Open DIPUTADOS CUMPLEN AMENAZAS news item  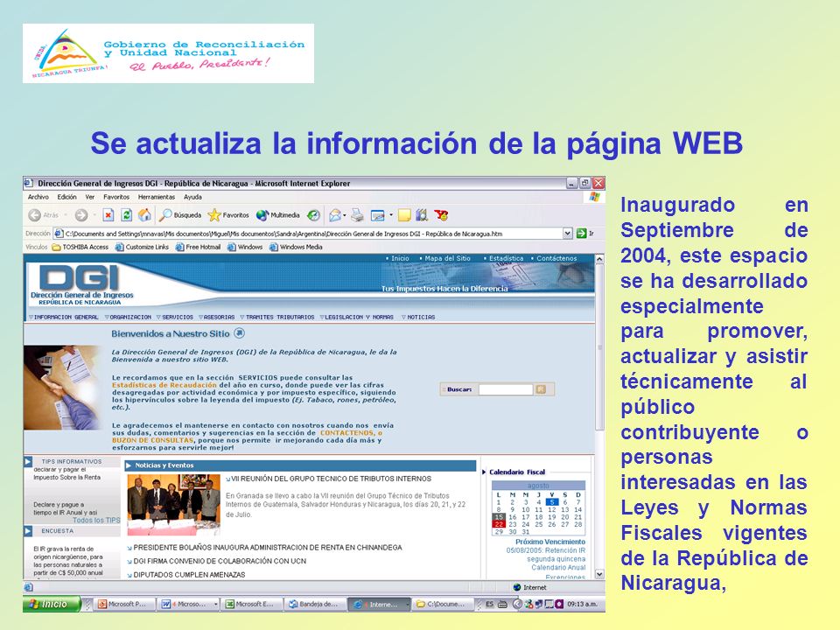[x=189, y=575]
